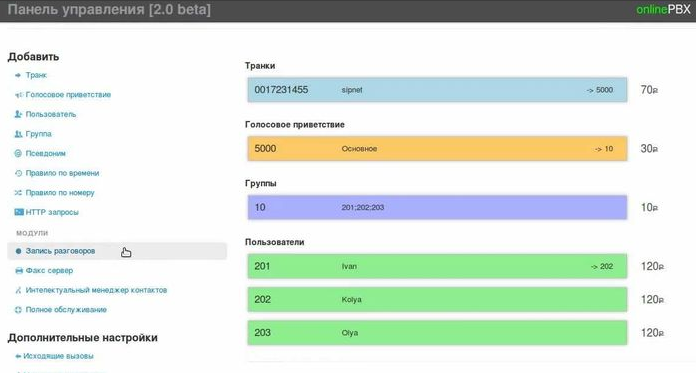This screenshot has width=696, height=373.
Task: Select user 201 Ivan row
Action: click(437, 266)
